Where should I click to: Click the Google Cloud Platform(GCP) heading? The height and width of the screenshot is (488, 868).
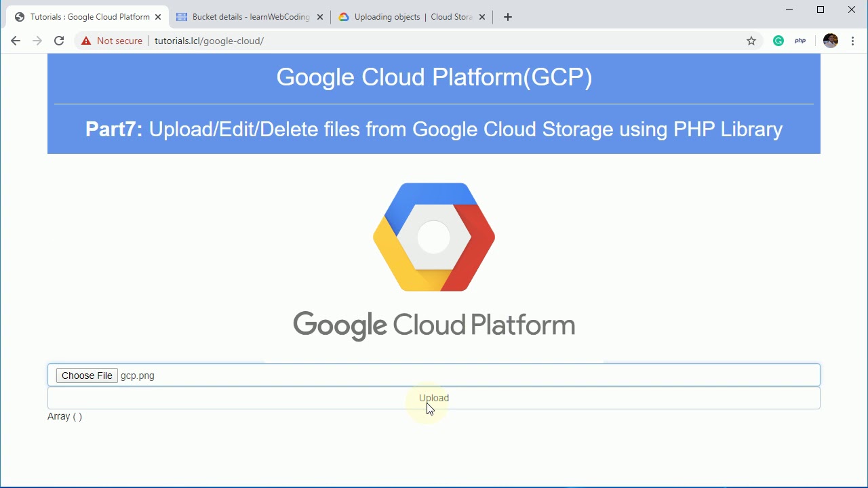tap(434, 77)
